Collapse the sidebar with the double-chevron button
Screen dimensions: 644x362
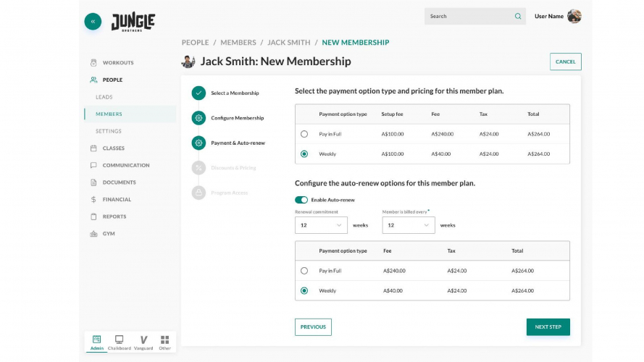[93, 22]
